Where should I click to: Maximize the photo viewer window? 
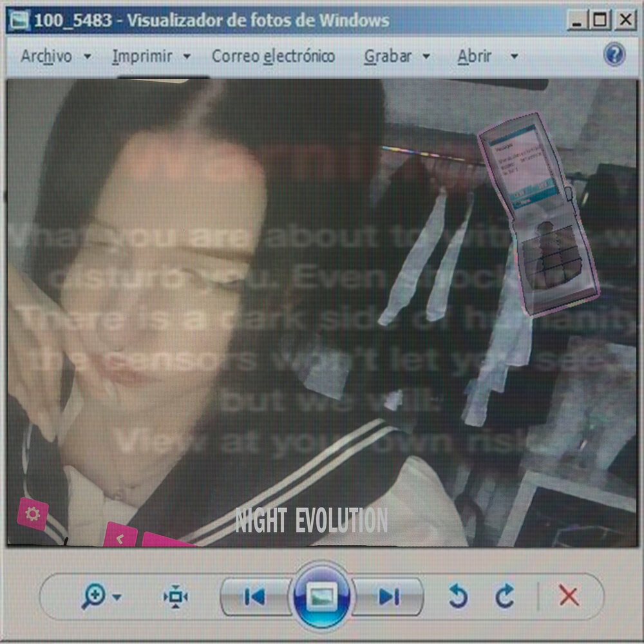tap(600, 21)
